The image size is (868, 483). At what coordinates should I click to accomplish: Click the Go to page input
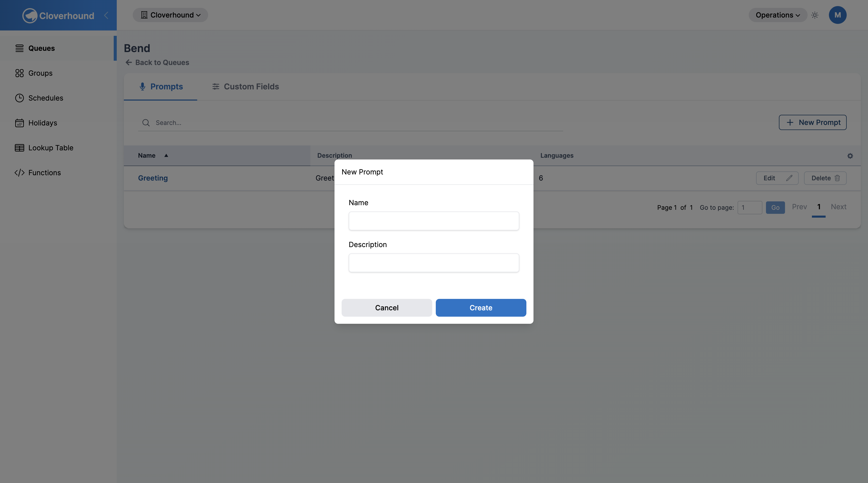(x=750, y=208)
